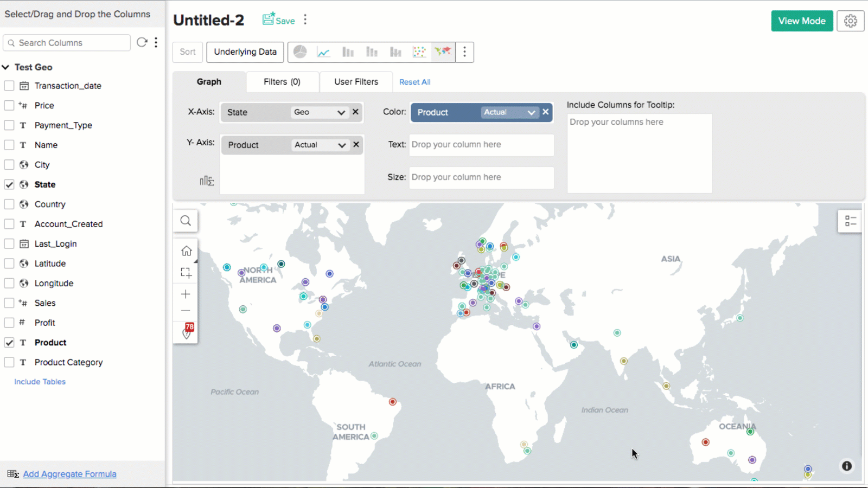This screenshot has height=488, width=868.
Task: Activate the map area selection tool
Action: click(186, 272)
